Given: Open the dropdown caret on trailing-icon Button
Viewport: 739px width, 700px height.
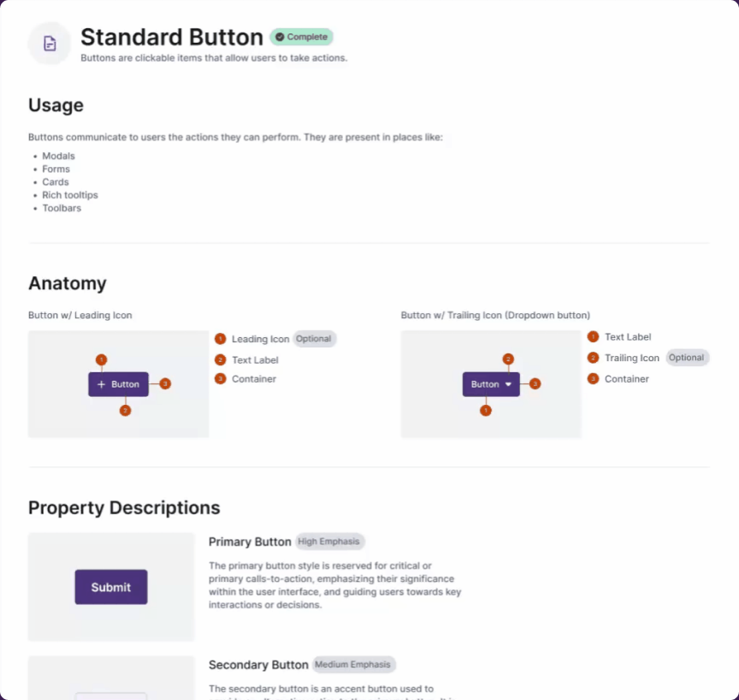Looking at the screenshot, I should (x=508, y=384).
